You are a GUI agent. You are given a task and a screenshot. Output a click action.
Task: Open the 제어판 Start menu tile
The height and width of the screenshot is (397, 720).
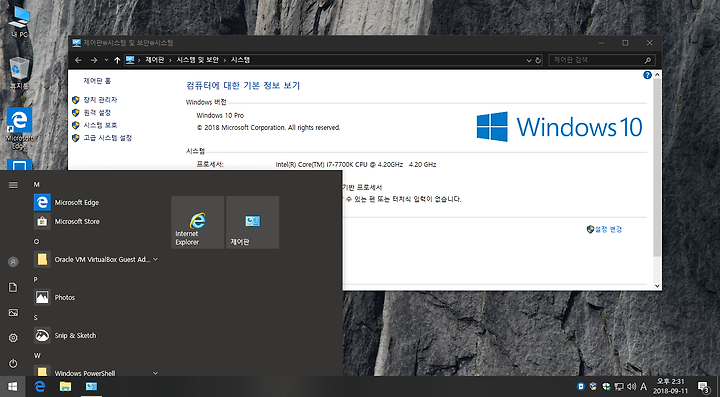[x=253, y=222]
